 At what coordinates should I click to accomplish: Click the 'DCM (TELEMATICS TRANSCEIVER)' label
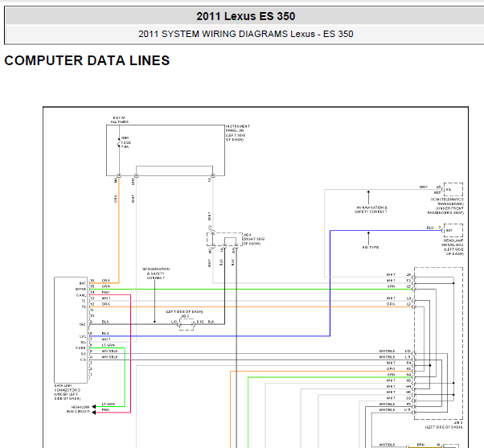point(445,206)
